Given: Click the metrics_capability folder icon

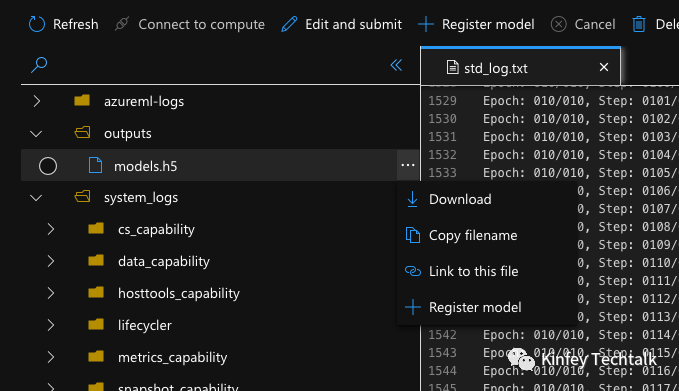Looking at the screenshot, I should click(96, 356).
